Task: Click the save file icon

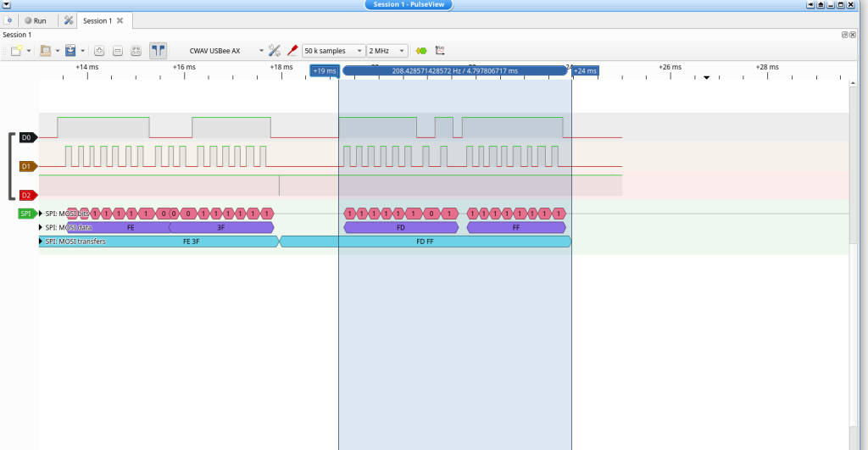Action: coord(70,51)
